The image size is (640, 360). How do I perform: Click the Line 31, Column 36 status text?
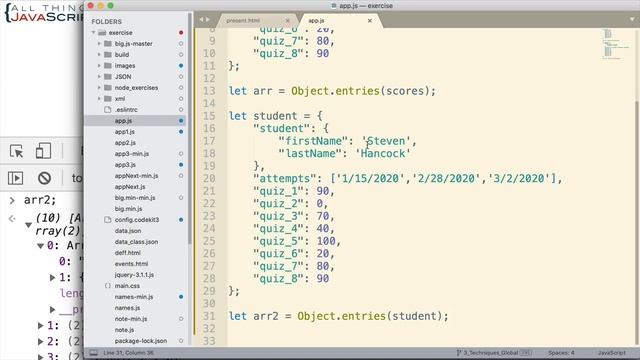(128, 353)
